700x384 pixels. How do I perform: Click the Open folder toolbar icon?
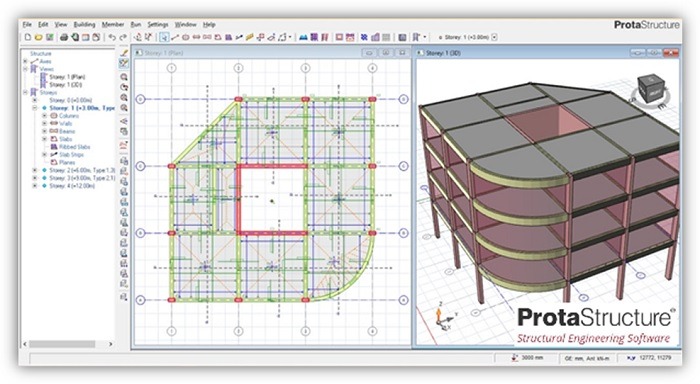coord(38,38)
